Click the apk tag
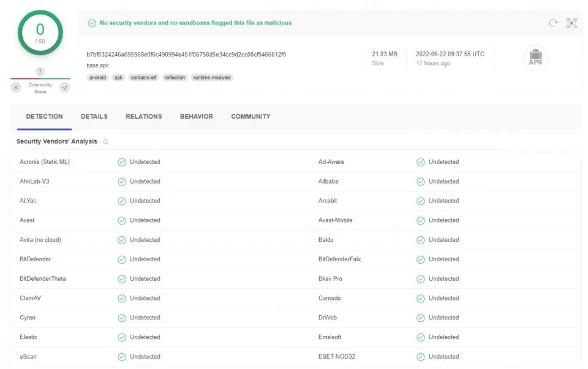588x369 pixels. click(x=118, y=78)
